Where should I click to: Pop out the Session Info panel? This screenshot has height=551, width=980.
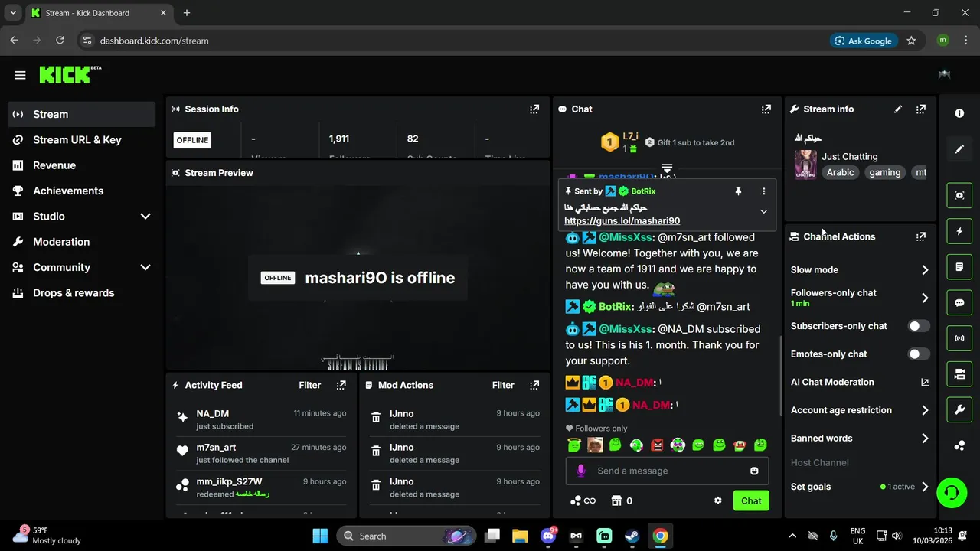tap(534, 109)
